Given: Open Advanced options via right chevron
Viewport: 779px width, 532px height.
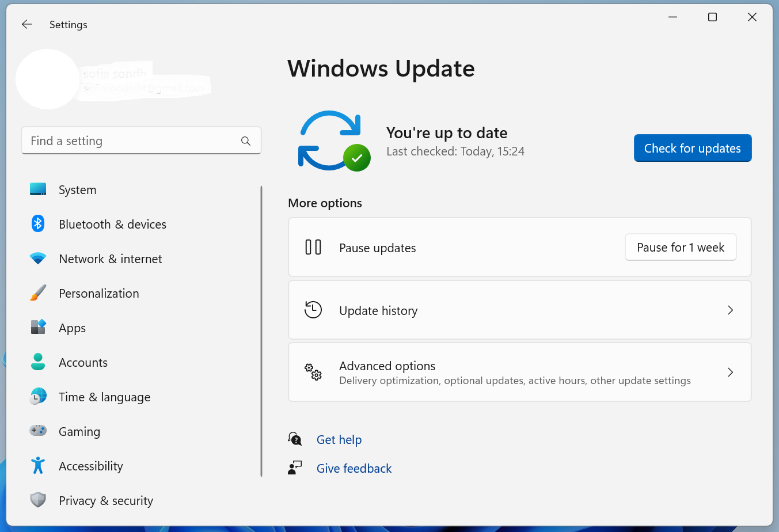Looking at the screenshot, I should click(730, 373).
